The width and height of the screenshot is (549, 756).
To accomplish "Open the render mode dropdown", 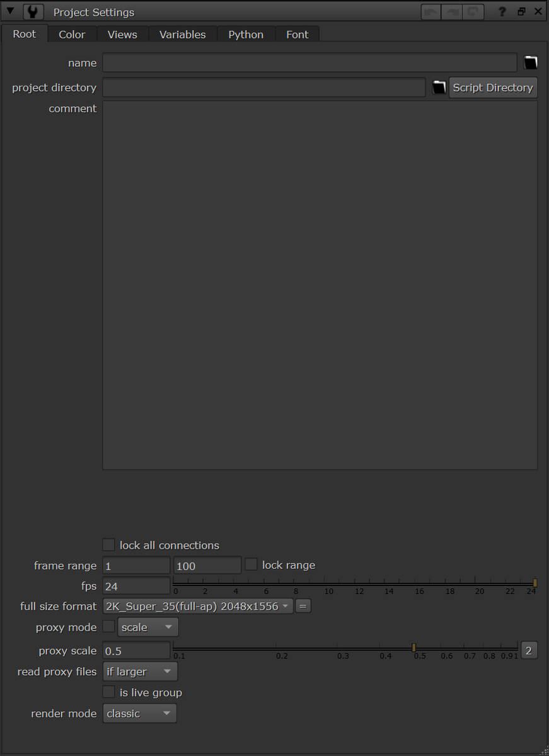I will coord(139,713).
